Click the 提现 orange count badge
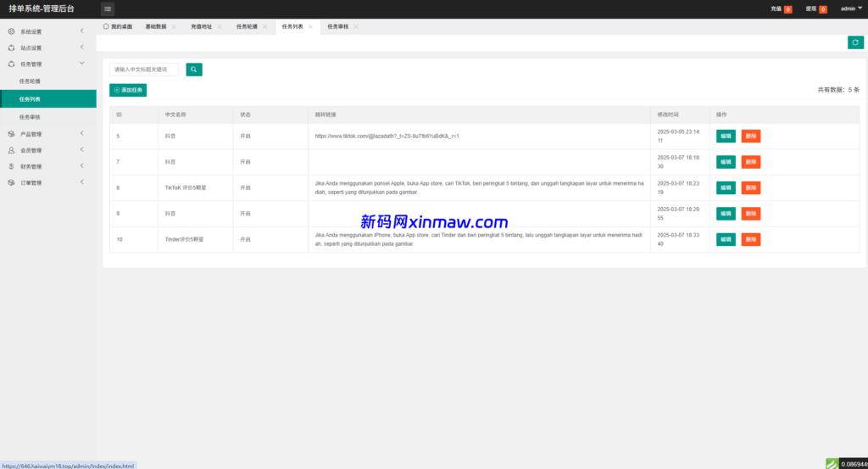The height and width of the screenshot is (469, 868). [822, 9]
